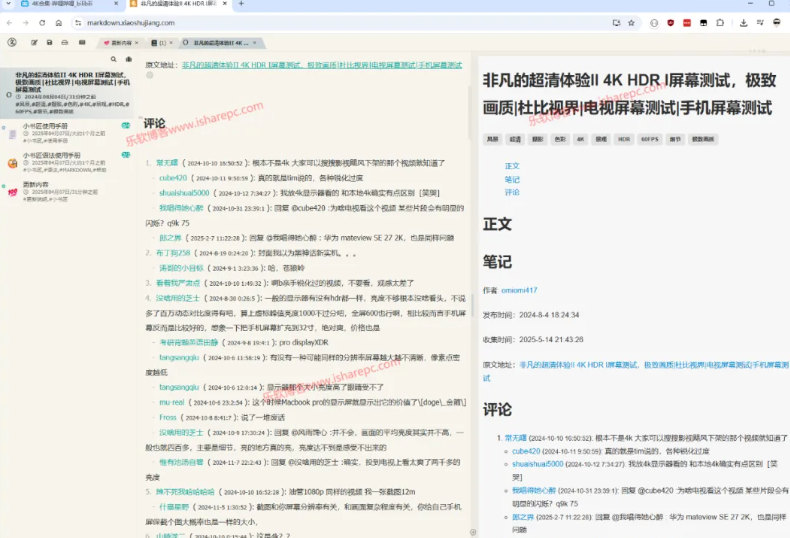Switch to the 4K合集 bilibili browser tab
This screenshot has width=790, height=538.
(x=68, y=4)
